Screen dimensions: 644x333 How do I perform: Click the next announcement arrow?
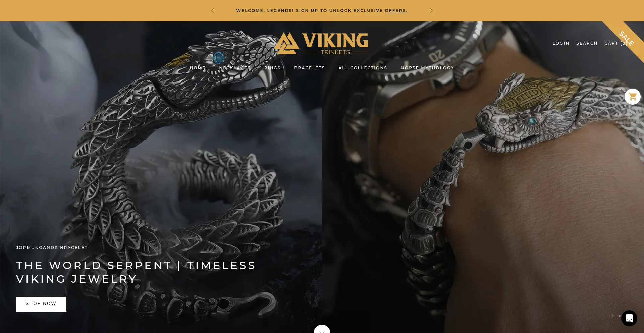432,11
